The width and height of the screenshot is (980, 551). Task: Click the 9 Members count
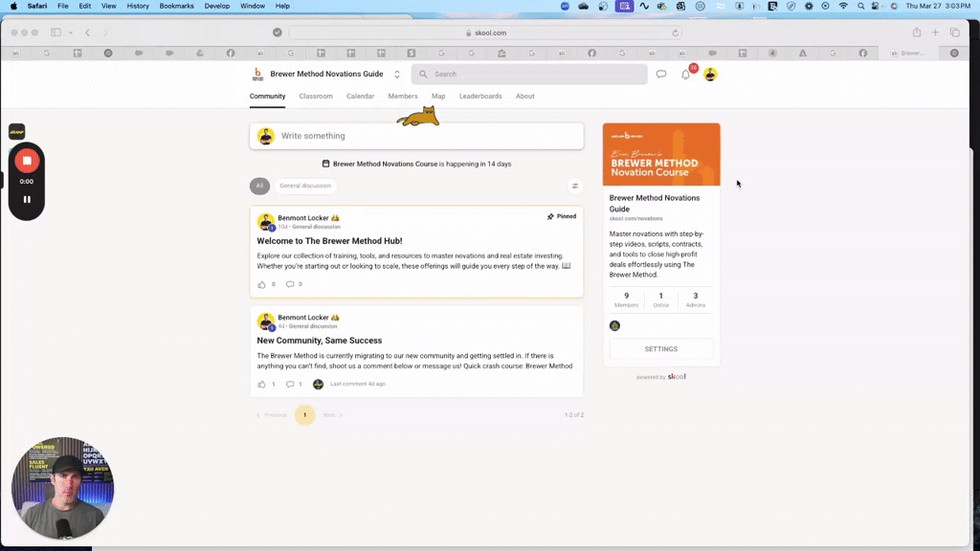tap(626, 299)
